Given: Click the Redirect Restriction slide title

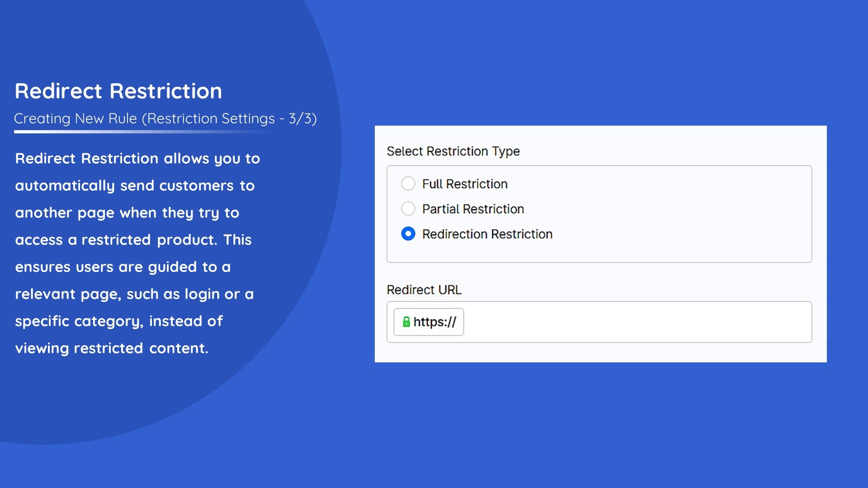Looking at the screenshot, I should point(118,91).
